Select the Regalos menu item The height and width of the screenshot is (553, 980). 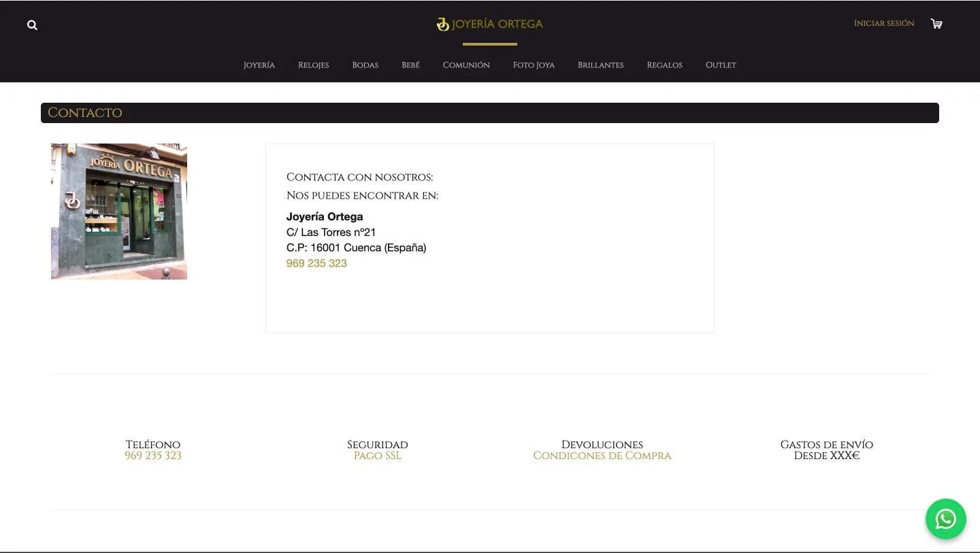[x=664, y=65]
